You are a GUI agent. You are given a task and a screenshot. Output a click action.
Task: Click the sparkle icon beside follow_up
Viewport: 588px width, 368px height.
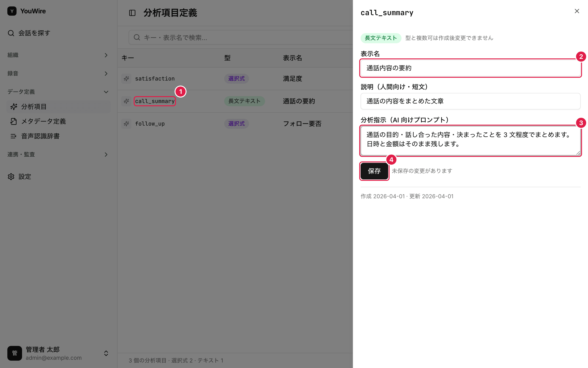126,124
